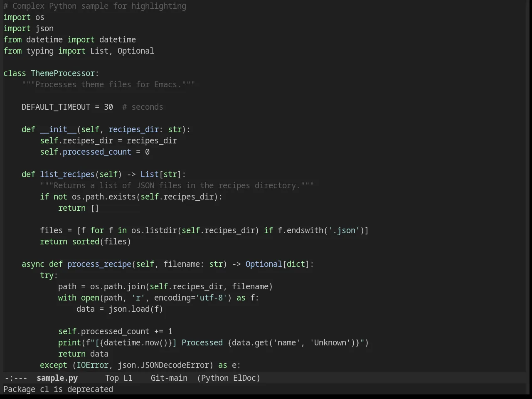Click the '.json' string literal
The width and height of the screenshot is (532, 399).
tap(344, 231)
